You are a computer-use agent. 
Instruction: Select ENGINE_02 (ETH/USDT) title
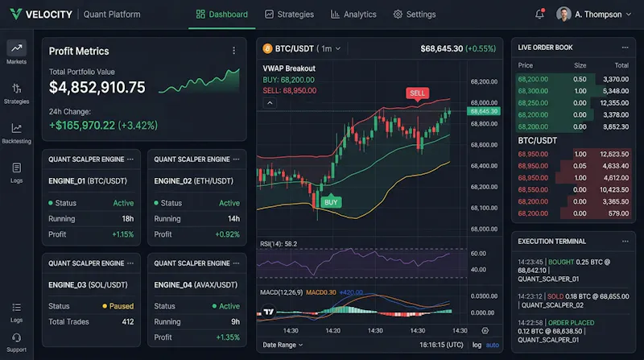(x=193, y=181)
